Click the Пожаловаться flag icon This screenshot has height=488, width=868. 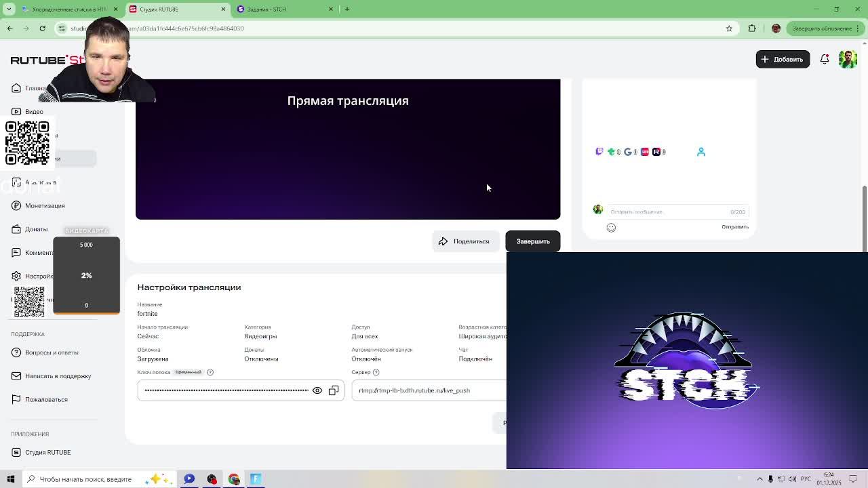pyautogui.click(x=16, y=399)
